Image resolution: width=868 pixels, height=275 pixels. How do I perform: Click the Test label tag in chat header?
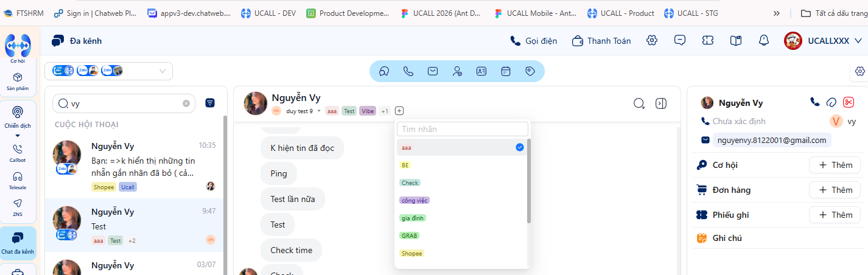pos(349,111)
